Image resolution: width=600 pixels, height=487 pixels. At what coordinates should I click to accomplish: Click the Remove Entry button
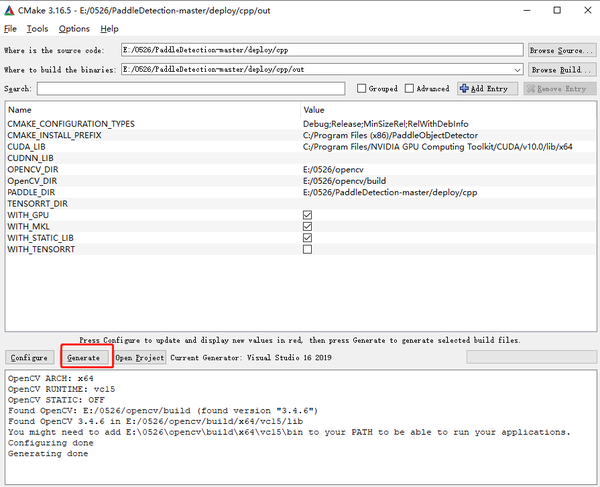click(560, 88)
